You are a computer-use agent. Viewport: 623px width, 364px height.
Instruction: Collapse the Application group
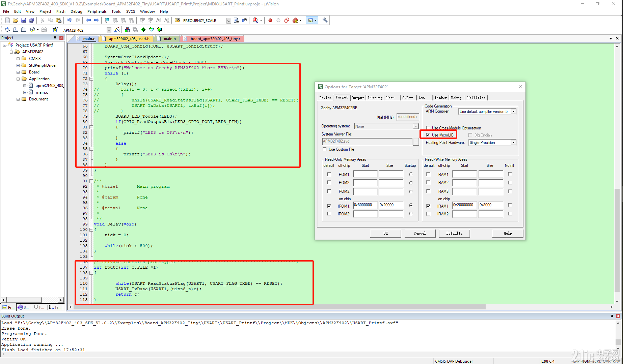click(18, 79)
